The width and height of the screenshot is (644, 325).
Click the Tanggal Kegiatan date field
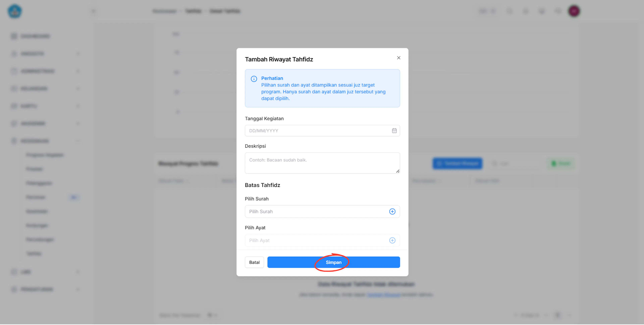click(322, 131)
